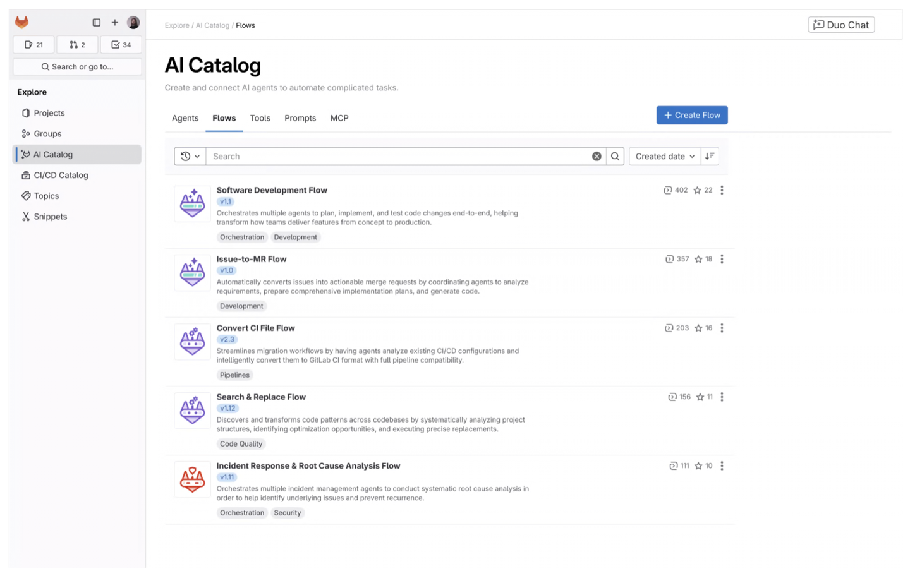
Task: Star the Search & Replace Flow
Action: pyautogui.click(x=700, y=397)
